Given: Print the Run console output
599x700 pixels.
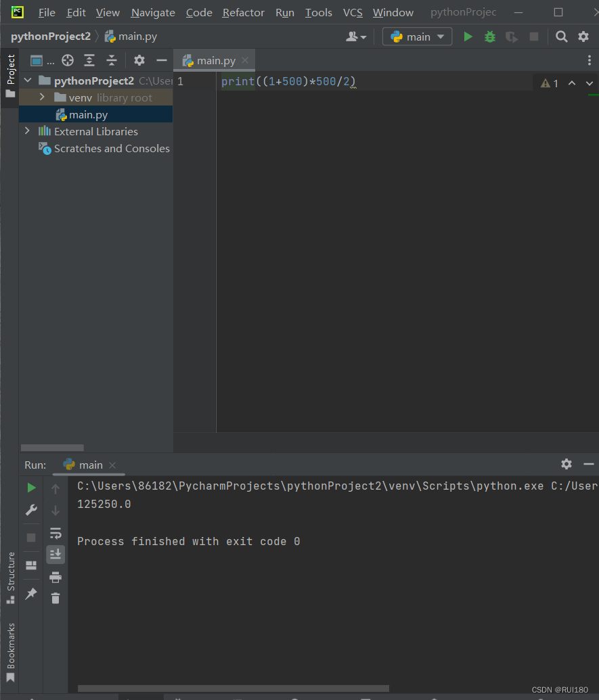Looking at the screenshot, I should click(56, 577).
